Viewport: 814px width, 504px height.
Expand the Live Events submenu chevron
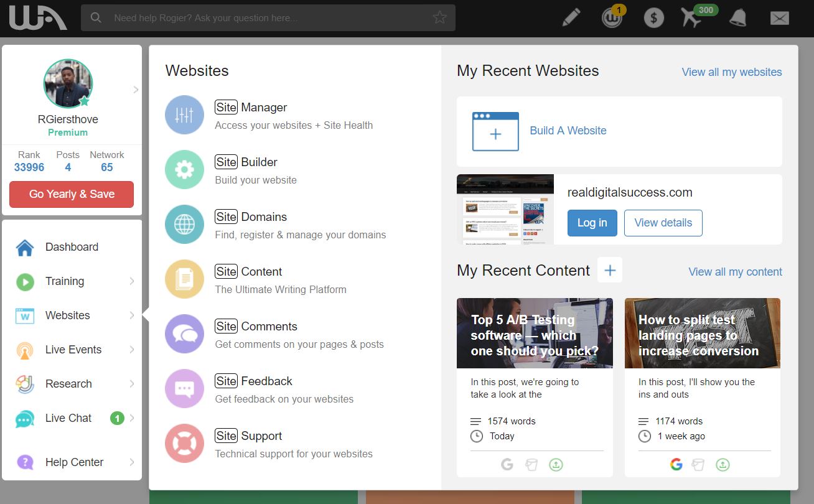click(x=132, y=350)
